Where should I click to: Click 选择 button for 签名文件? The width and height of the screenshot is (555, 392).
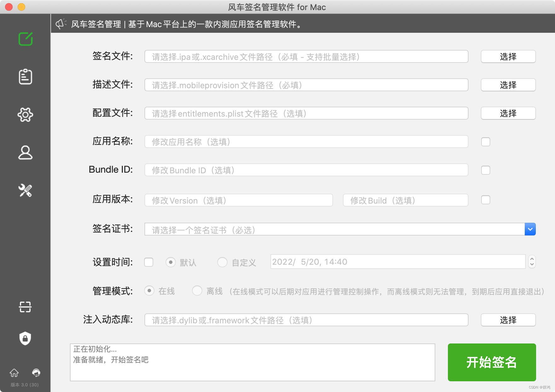tap(508, 57)
